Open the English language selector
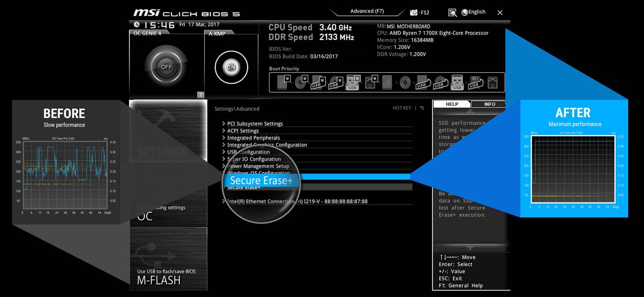The image size is (644, 297). click(x=473, y=12)
